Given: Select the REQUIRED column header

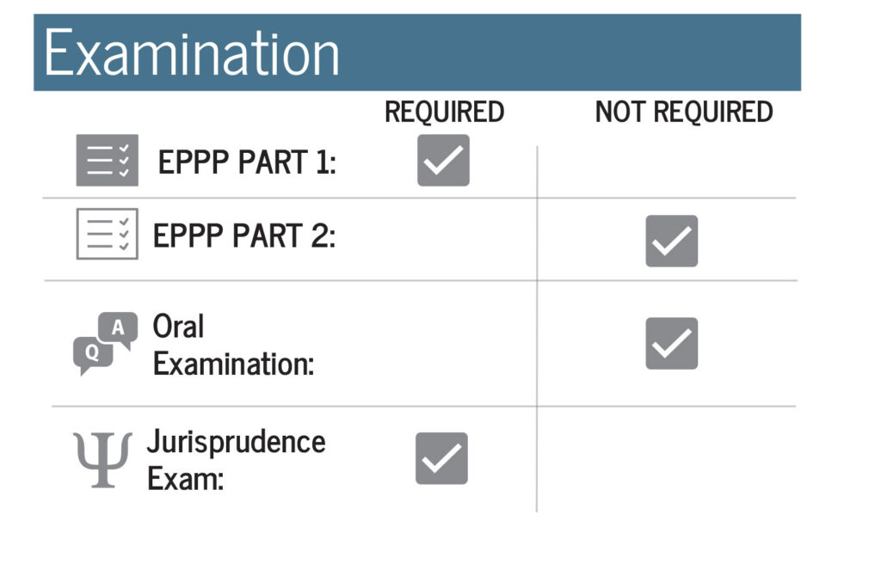Looking at the screenshot, I should (444, 112).
